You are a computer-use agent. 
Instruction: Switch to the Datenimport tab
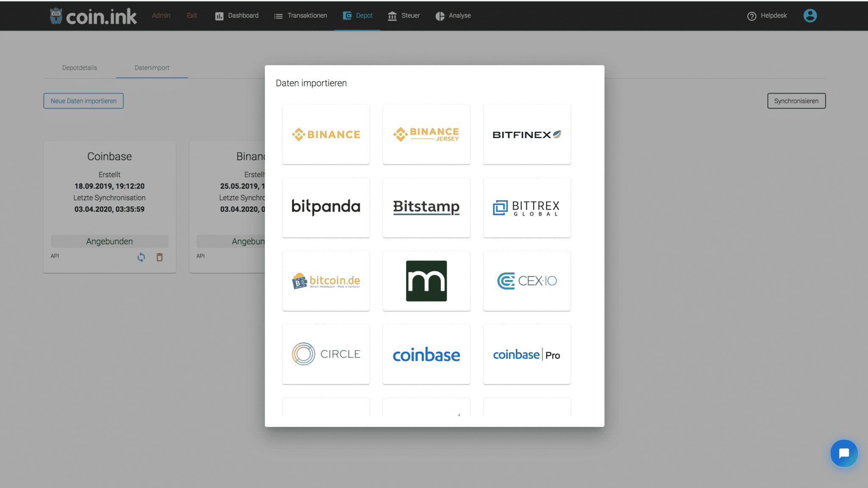[152, 68]
